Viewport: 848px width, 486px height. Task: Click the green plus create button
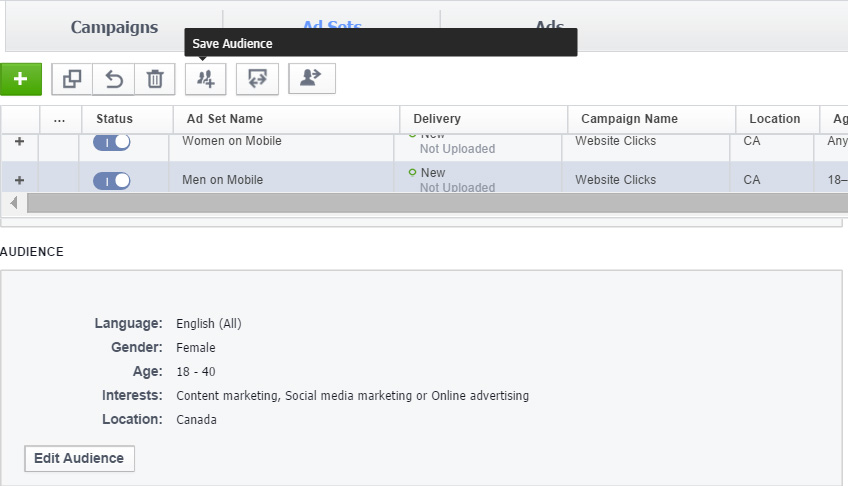tap(21, 79)
